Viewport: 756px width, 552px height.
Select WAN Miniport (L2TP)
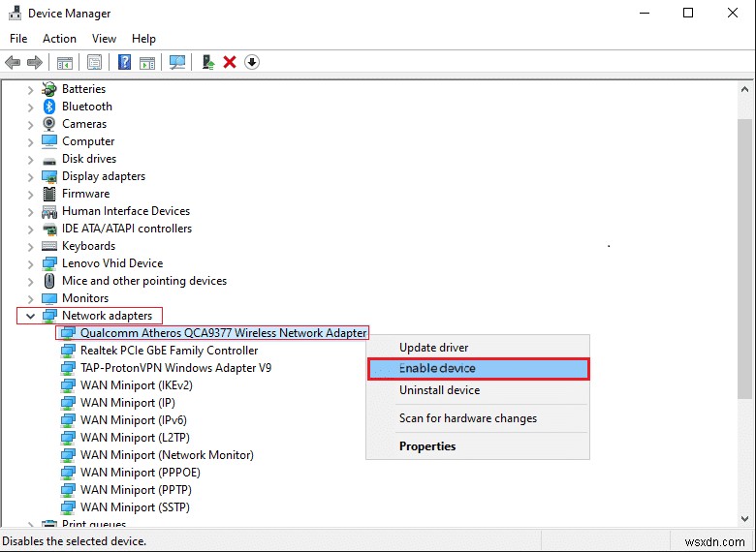(135, 438)
